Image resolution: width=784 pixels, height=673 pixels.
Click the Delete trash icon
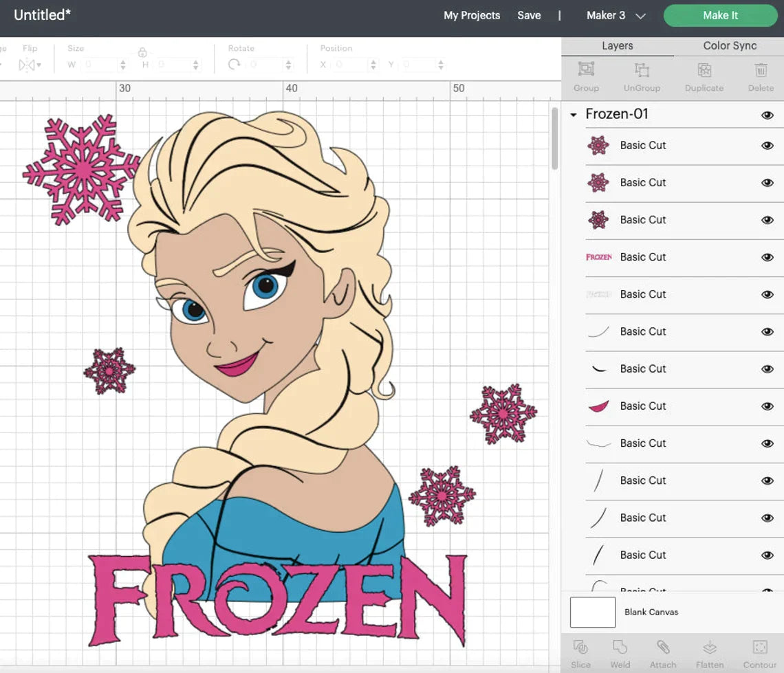tap(761, 70)
